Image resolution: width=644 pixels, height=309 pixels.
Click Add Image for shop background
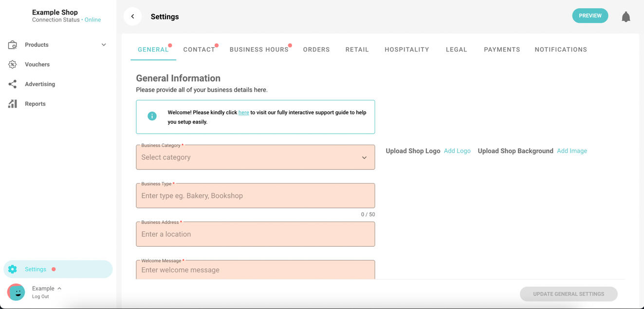coord(571,151)
